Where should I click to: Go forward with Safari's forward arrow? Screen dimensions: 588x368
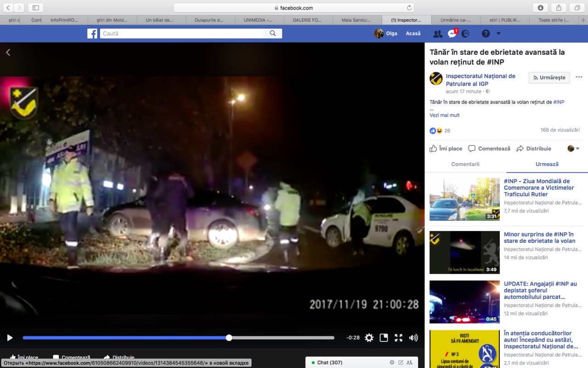(19, 7)
